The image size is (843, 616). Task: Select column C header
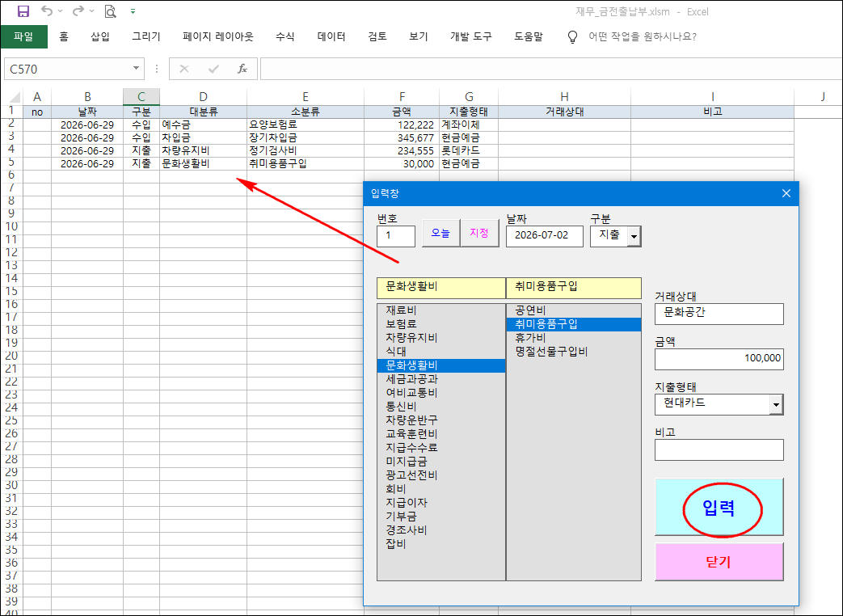[x=141, y=97]
